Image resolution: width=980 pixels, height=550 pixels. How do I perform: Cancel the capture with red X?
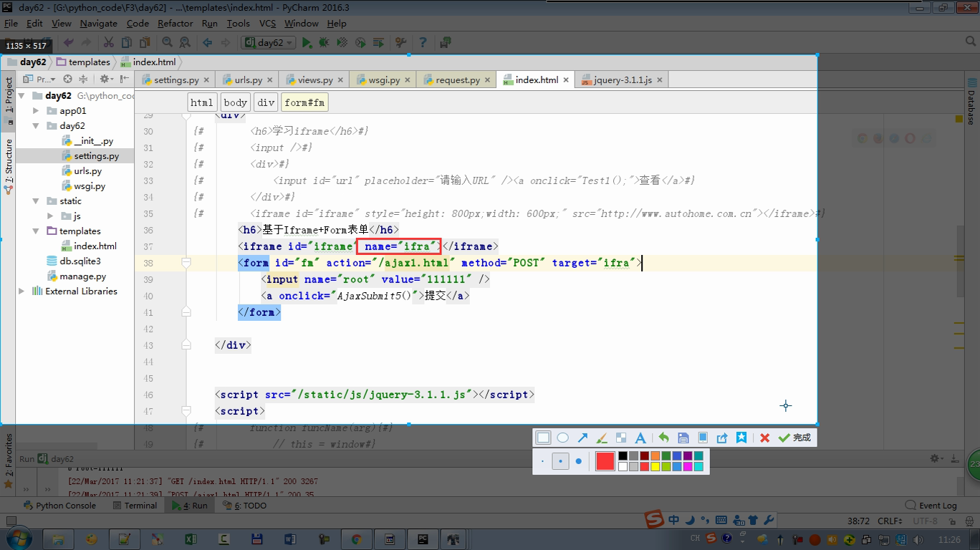tap(764, 438)
